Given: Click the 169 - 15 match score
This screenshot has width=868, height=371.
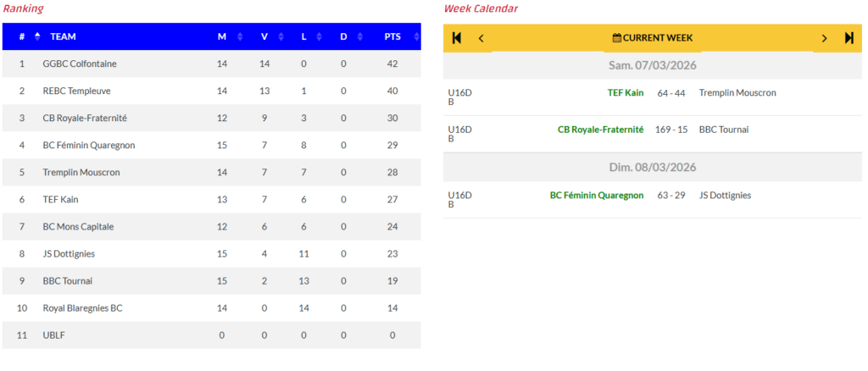Looking at the screenshot, I should coord(671,130).
